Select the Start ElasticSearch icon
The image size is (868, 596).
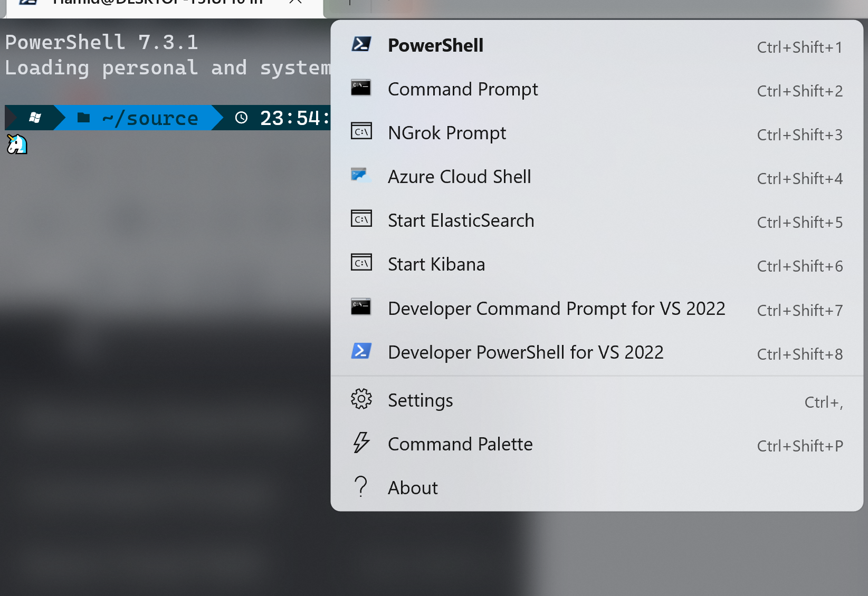click(361, 219)
